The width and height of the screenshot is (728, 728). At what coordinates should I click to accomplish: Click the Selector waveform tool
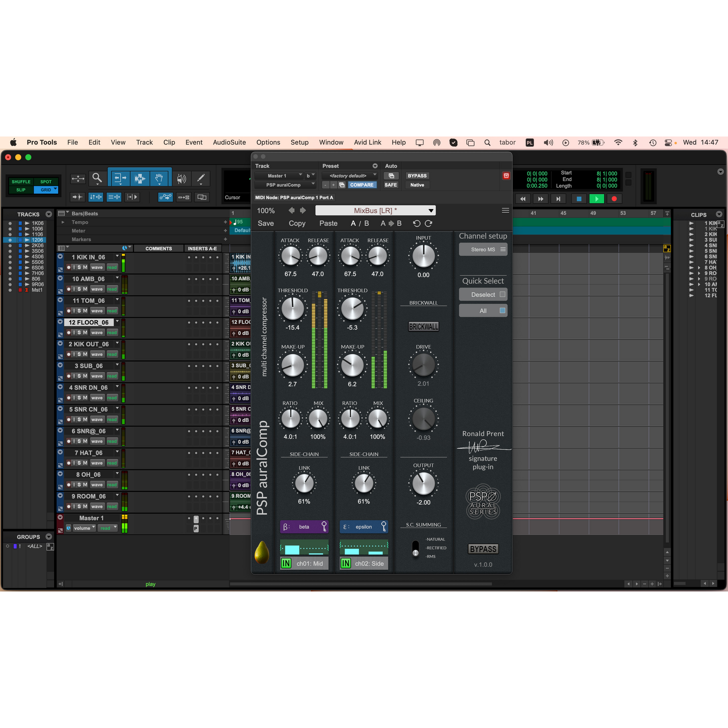(140, 178)
